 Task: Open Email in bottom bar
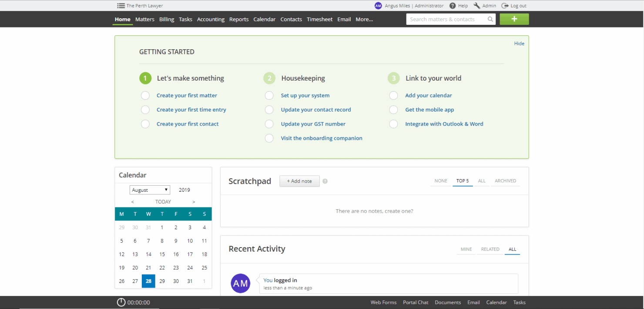pyautogui.click(x=473, y=302)
